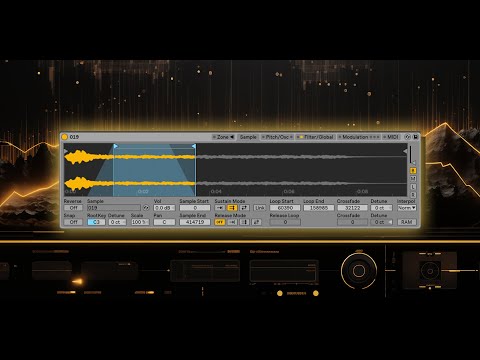Toggle the Reverse Off button

73,208
